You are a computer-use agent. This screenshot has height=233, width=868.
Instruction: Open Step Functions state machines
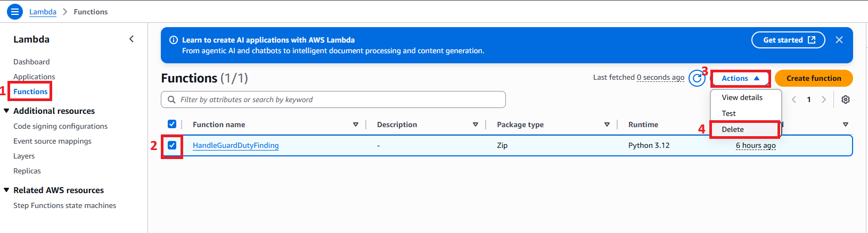point(64,205)
